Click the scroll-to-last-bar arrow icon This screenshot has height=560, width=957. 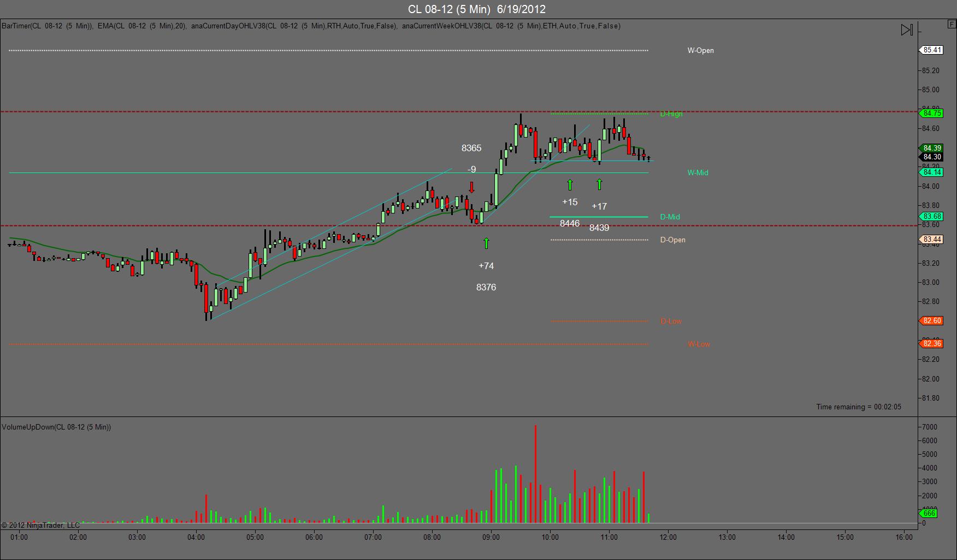click(906, 30)
